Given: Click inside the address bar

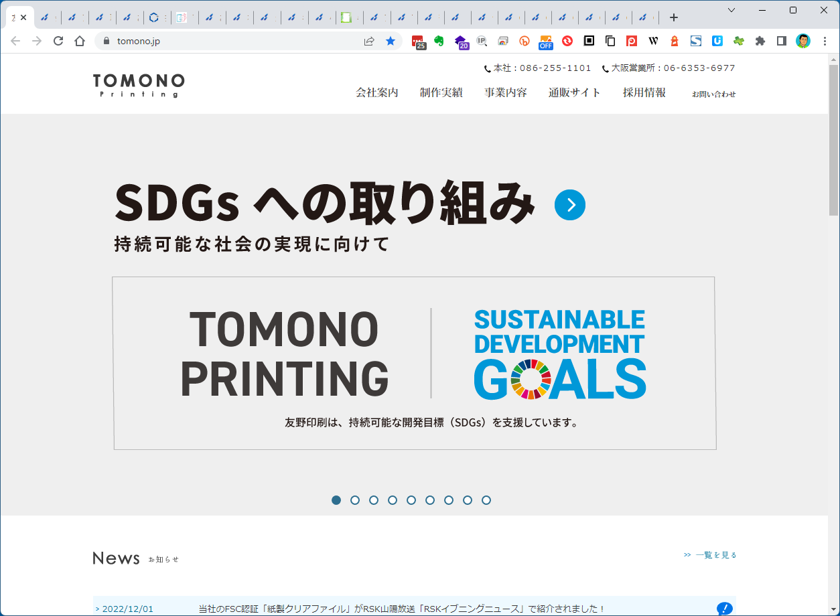Looking at the screenshot, I should [201, 41].
